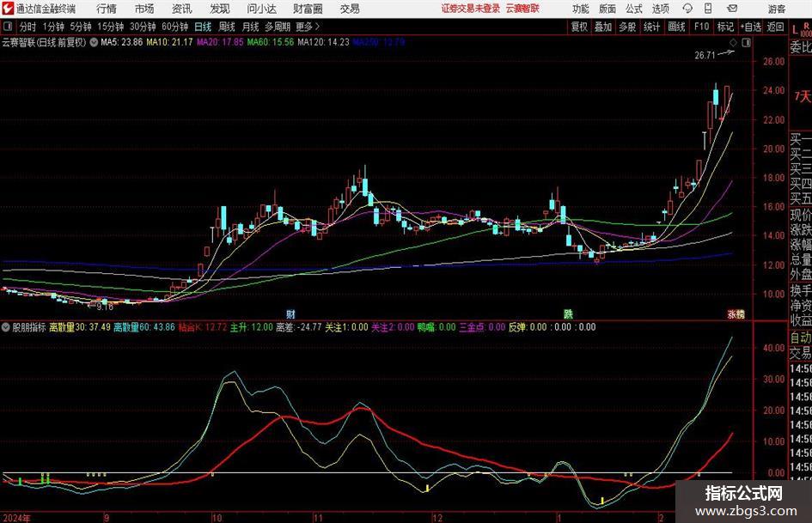Open the envelope messages icon
Image resolution: width=812 pixels, height=523 pixels.
732,9
